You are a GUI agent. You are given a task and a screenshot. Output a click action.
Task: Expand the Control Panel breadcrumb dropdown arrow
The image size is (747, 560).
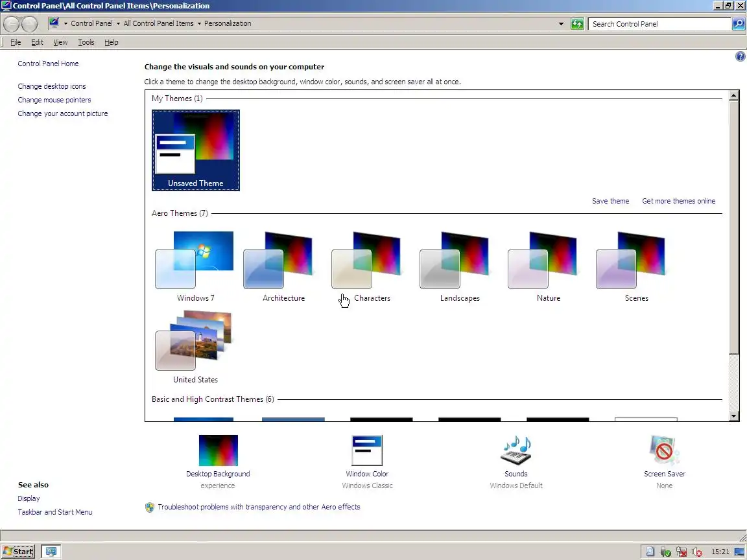click(x=118, y=23)
